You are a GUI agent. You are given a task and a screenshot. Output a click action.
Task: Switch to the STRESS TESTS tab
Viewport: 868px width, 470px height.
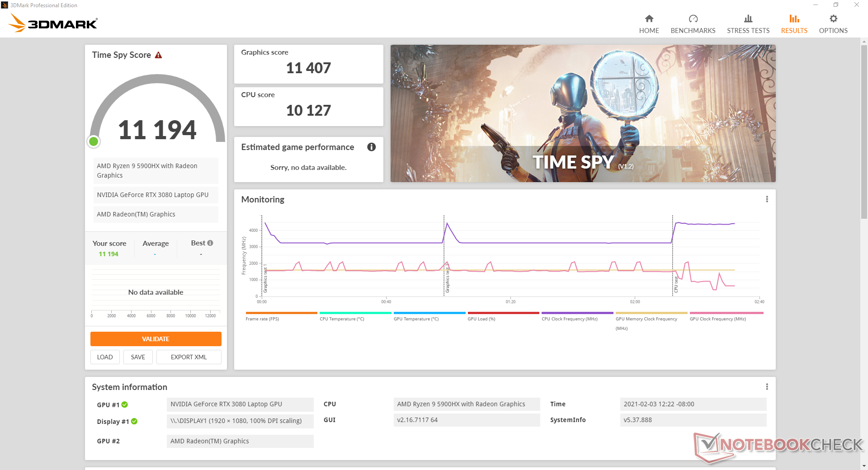coord(748,24)
